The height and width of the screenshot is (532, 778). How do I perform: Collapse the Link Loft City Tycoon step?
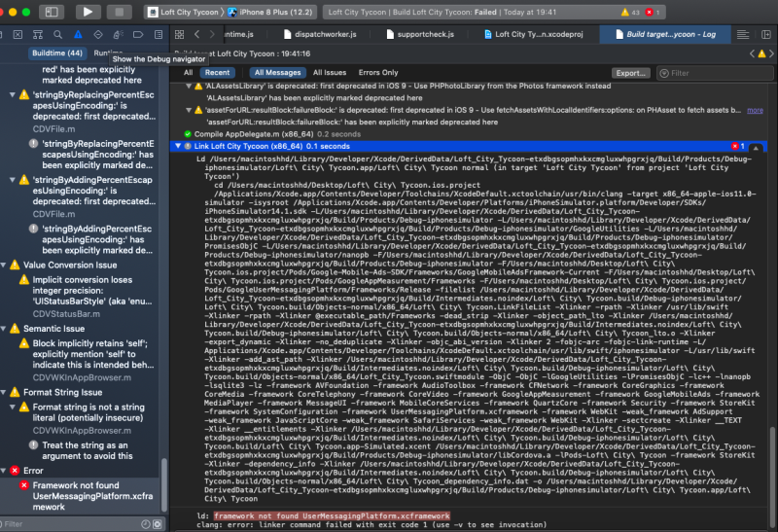pyautogui.click(x=178, y=146)
